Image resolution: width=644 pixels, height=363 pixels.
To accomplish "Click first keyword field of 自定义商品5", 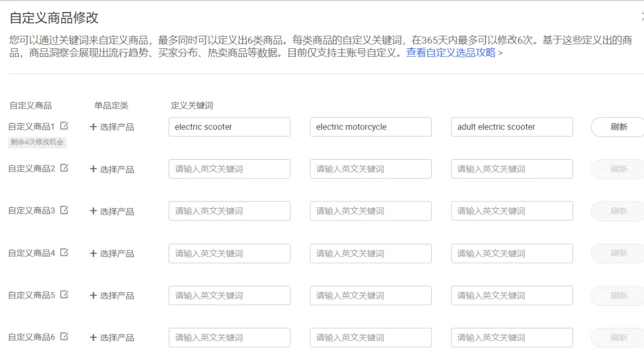I will coord(229,295).
